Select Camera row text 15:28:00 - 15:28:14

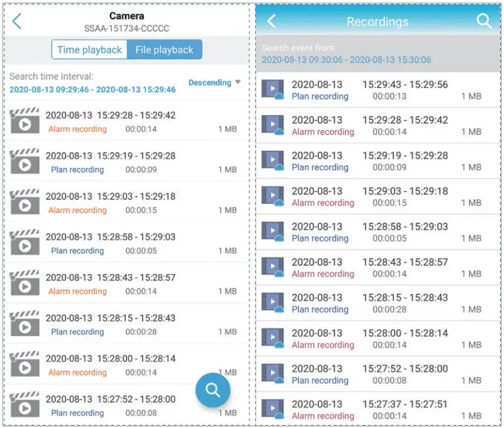click(x=137, y=358)
